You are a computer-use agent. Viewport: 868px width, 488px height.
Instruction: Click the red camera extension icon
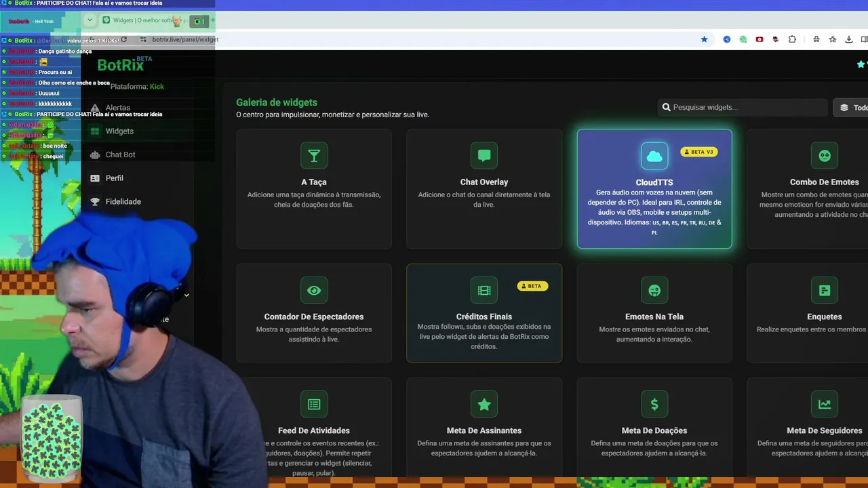(759, 39)
